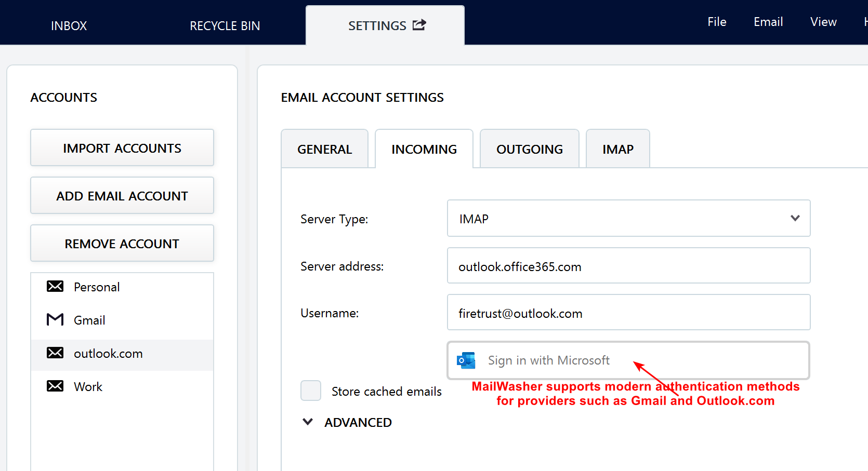Open the File menu

pos(717,22)
